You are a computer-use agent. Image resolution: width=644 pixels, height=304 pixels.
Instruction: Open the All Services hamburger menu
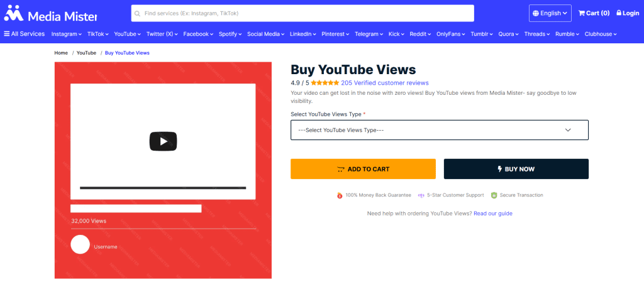click(25, 34)
